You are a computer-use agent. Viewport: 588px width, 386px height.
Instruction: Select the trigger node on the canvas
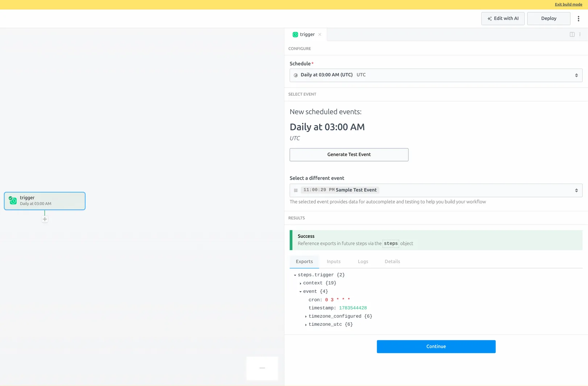45,201
